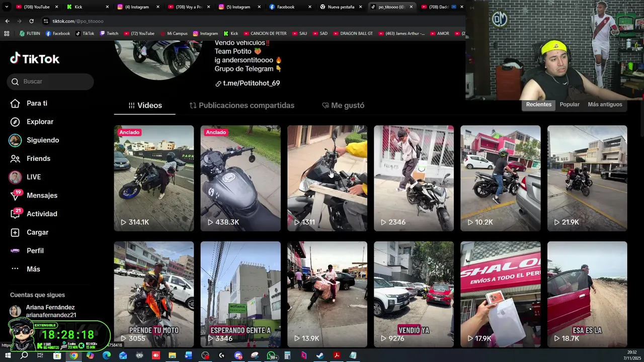Open Microsoft Edge from the taskbar
Image resolution: width=644 pixels, height=362 pixels.
pos(107,355)
